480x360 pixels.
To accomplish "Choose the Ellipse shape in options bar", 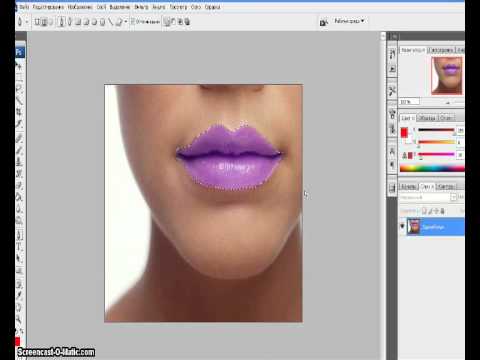I will coord(94,22).
